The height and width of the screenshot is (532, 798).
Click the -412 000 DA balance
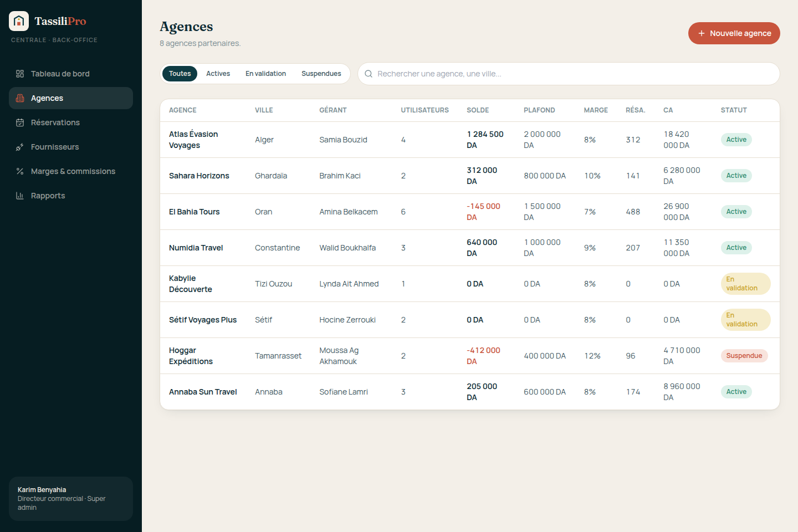point(484,356)
